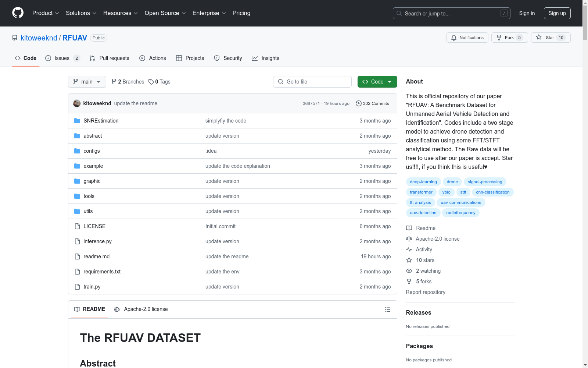
Task: Click commit hash 3687571
Action: [x=311, y=103]
